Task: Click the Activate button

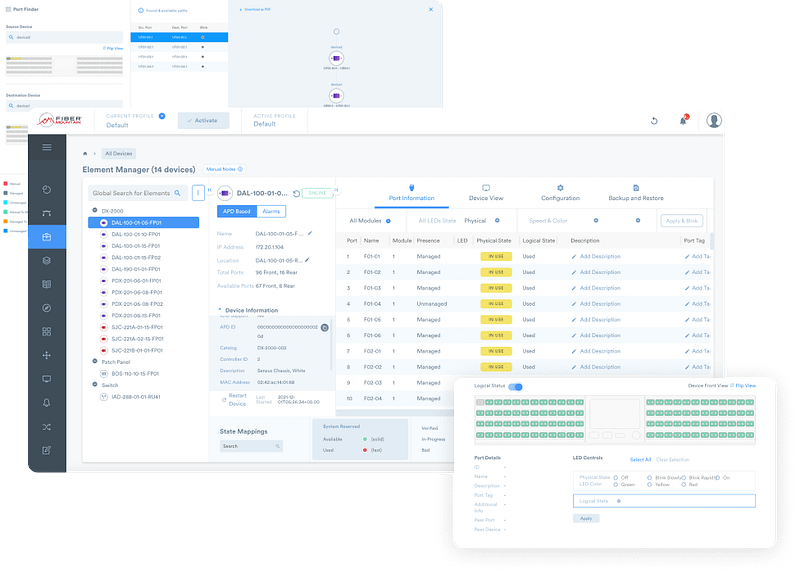Action: coord(203,120)
